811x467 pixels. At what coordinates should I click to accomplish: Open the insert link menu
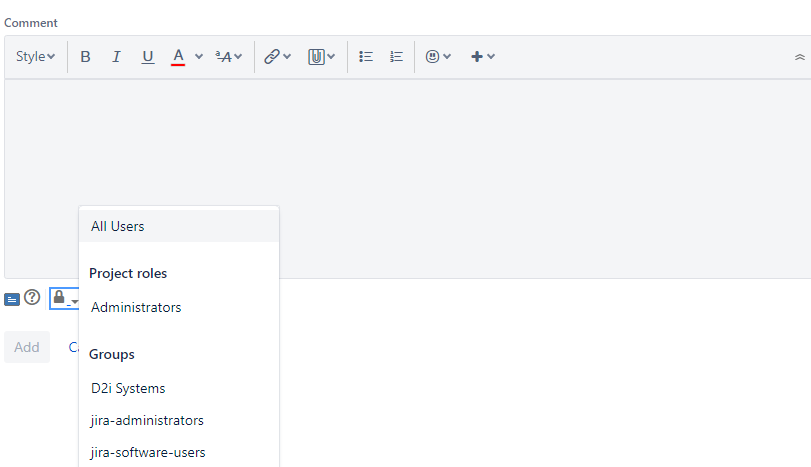[x=278, y=56]
